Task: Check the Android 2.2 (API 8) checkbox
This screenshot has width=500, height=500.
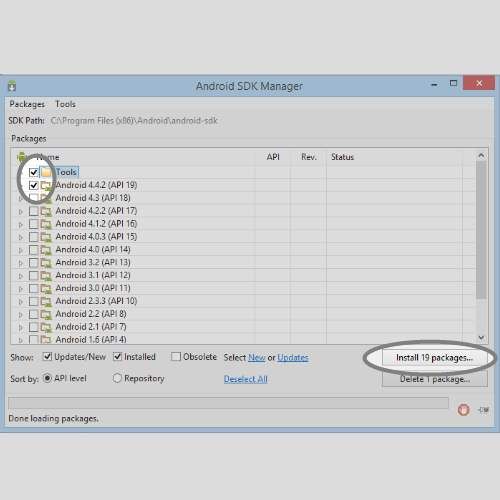Action: click(x=34, y=314)
